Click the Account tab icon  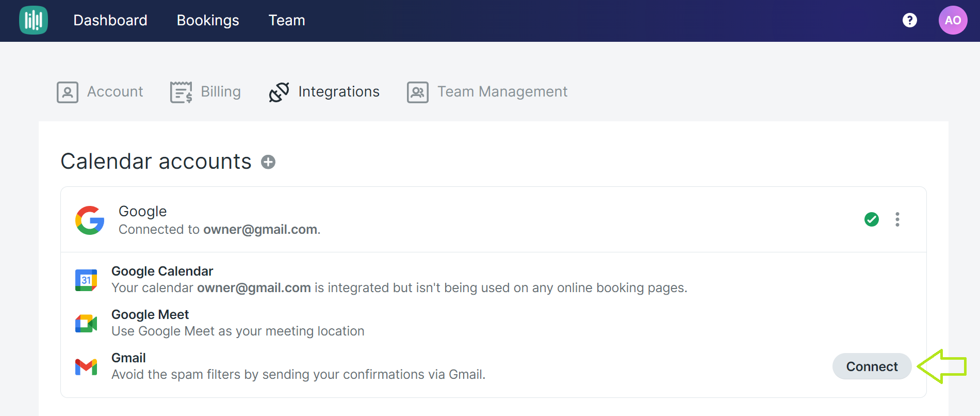[x=68, y=92]
